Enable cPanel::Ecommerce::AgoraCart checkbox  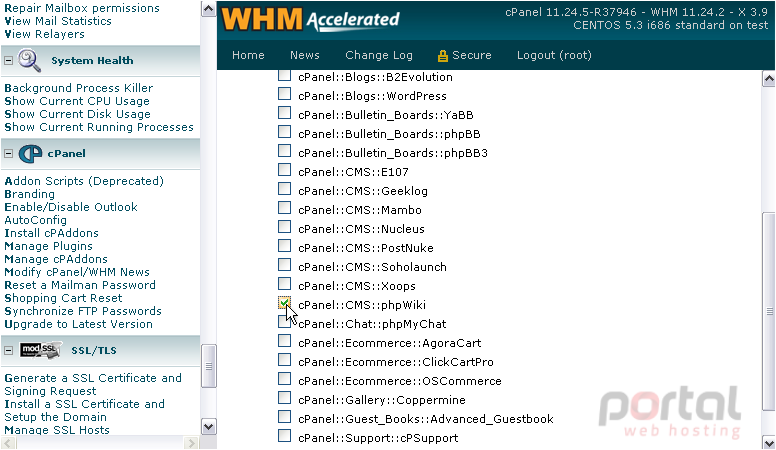(x=284, y=341)
